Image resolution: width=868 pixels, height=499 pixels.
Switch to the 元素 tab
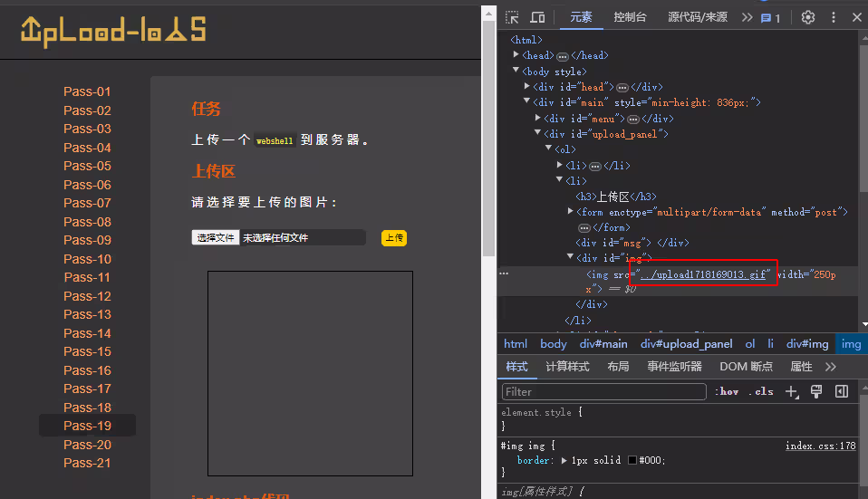581,17
